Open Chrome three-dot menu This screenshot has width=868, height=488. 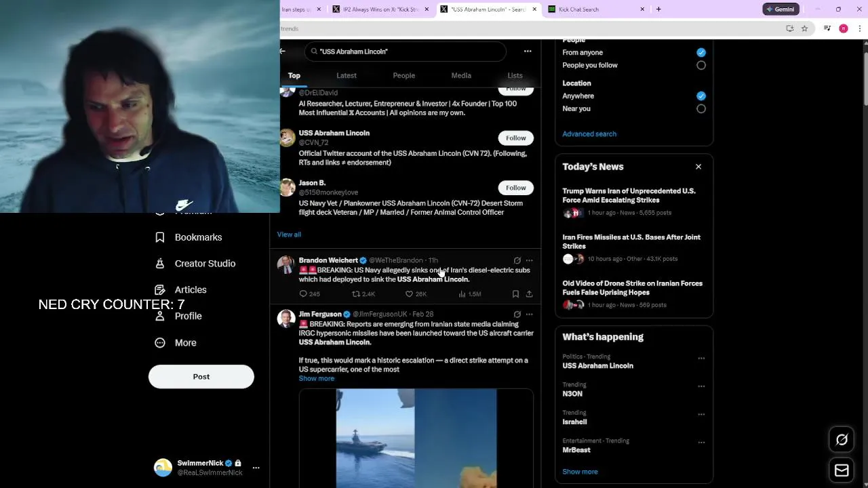tap(860, 28)
